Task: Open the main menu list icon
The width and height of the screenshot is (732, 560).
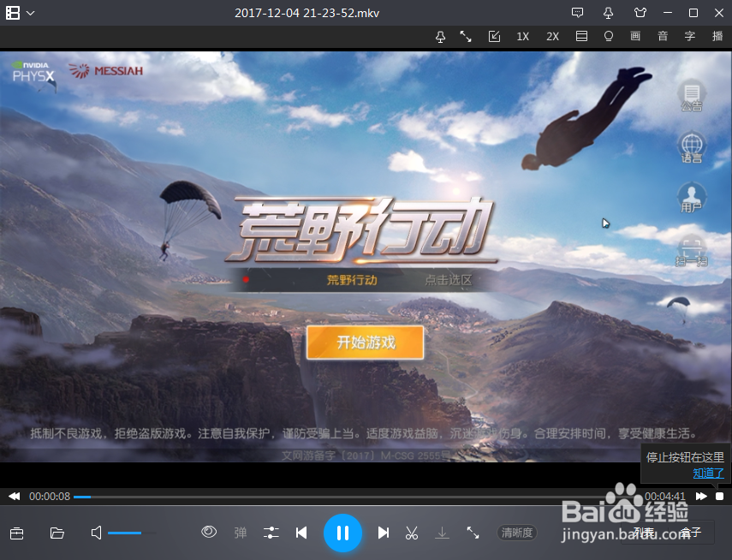Action: pyautogui.click(x=13, y=13)
